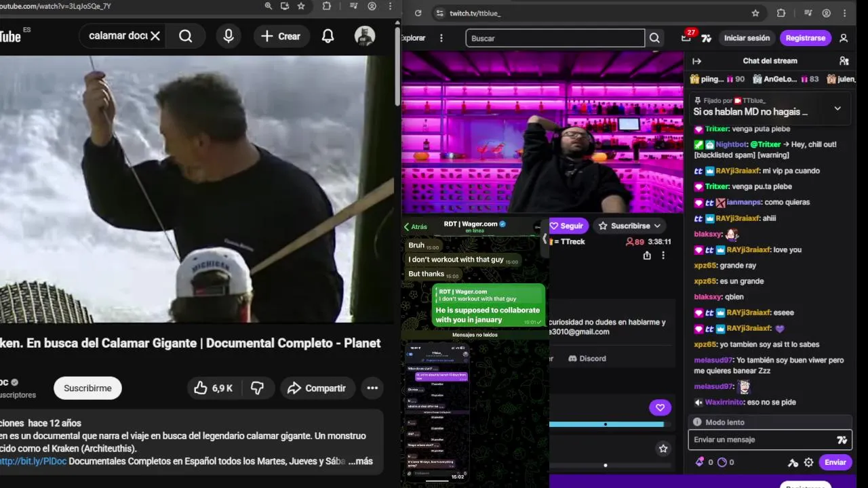Click Compartir to share the video
The width and height of the screenshot is (868, 488).
[317, 388]
